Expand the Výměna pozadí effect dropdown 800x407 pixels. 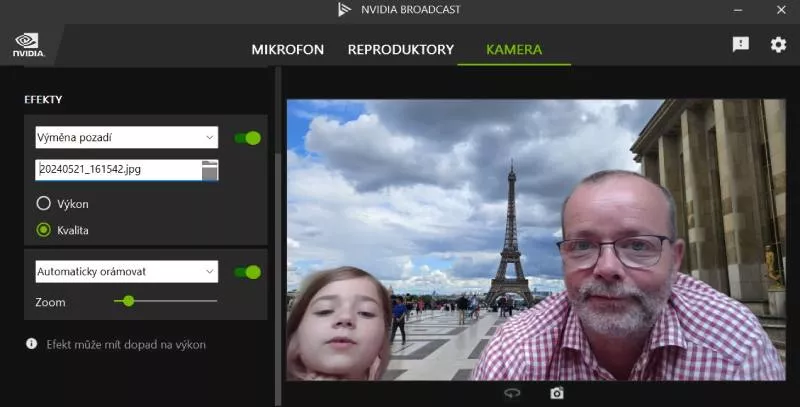[125, 137]
